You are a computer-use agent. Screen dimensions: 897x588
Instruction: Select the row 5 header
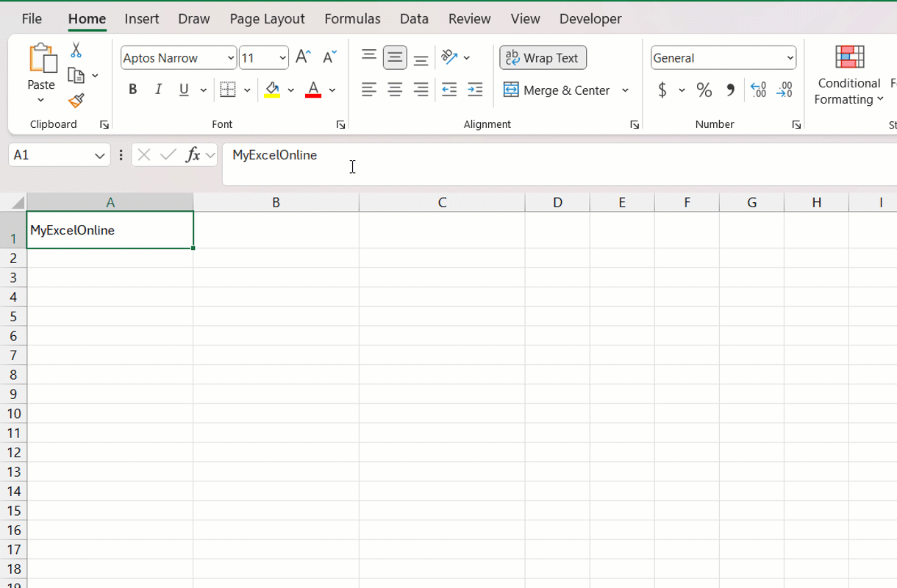[x=13, y=317]
